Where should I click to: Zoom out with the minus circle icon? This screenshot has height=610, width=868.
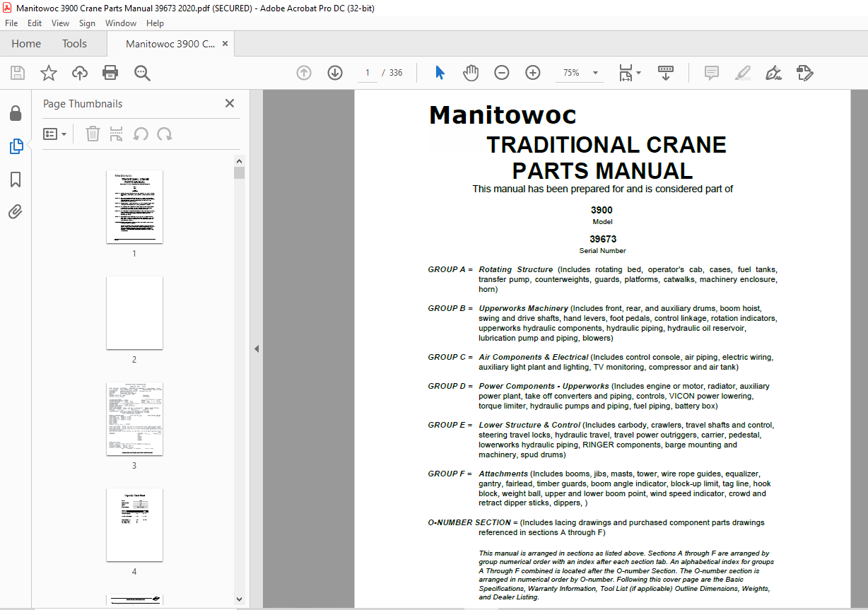tap(502, 73)
